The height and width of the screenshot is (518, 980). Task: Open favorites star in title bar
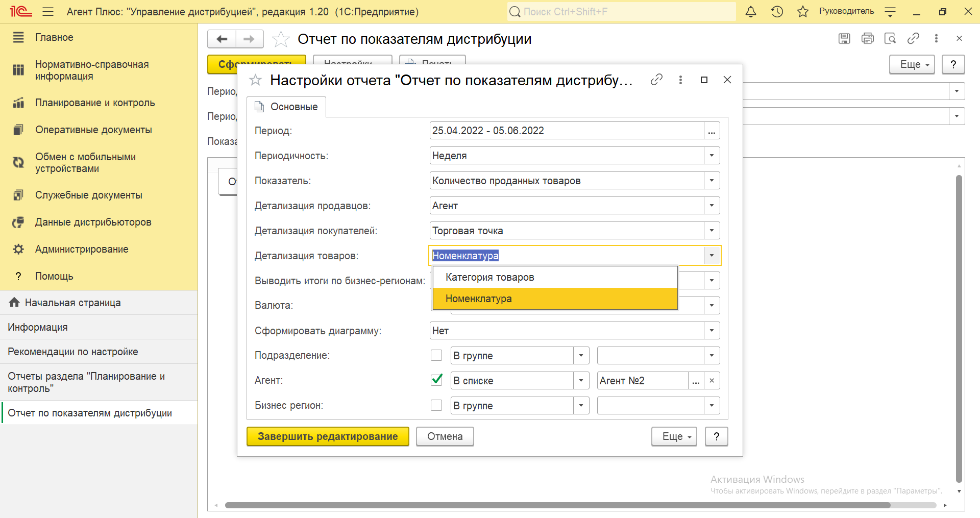click(x=803, y=11)
